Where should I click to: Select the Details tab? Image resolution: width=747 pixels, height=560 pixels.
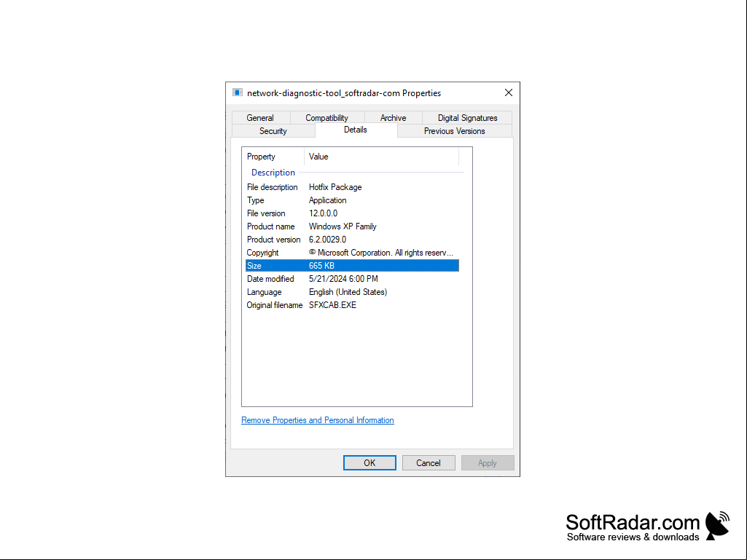click(x=356, y=130)
